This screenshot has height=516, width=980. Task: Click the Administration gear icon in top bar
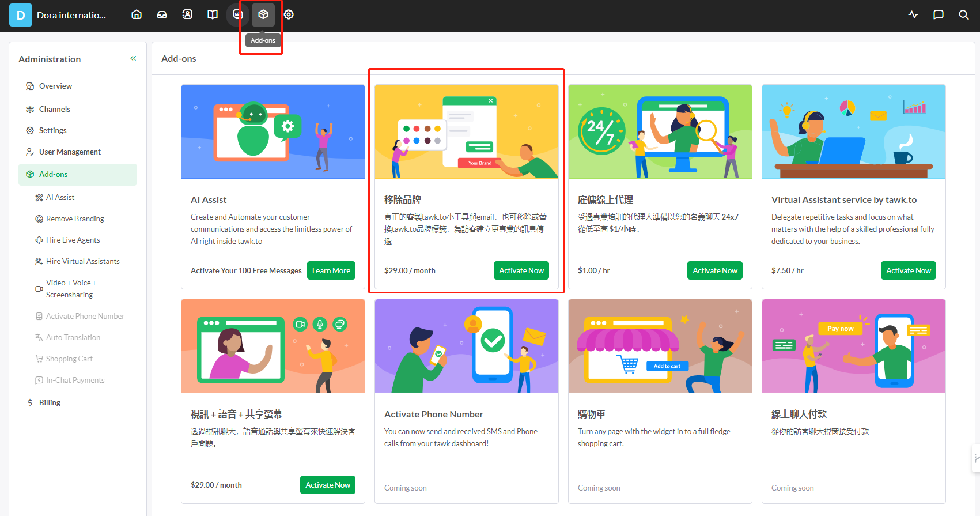[x=289, y=14]
